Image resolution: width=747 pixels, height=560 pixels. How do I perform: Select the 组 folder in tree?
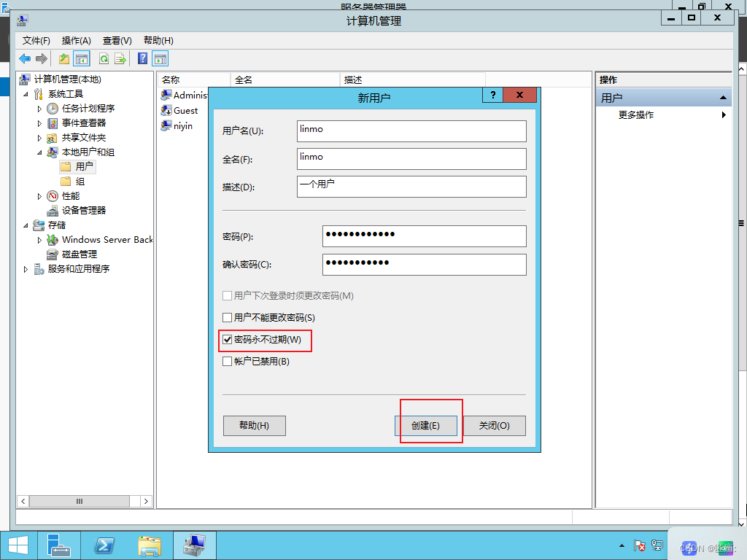pos(73,182)
